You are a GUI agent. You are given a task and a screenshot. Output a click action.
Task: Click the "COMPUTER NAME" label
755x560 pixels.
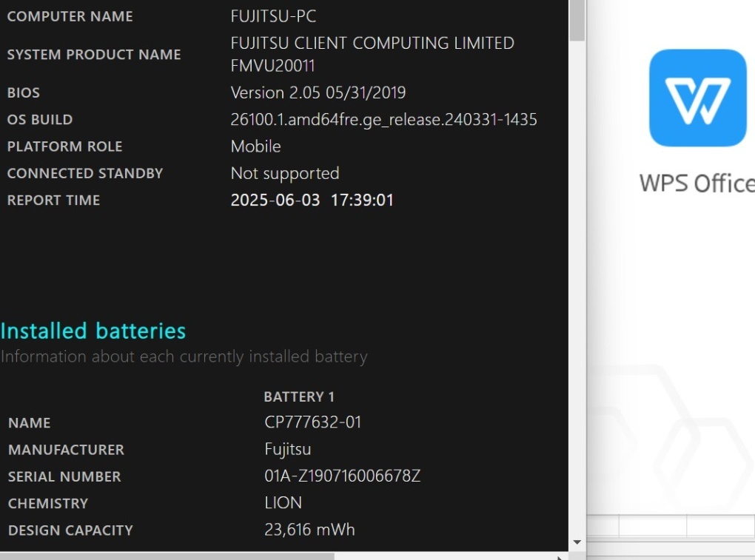tap(70, 16)
